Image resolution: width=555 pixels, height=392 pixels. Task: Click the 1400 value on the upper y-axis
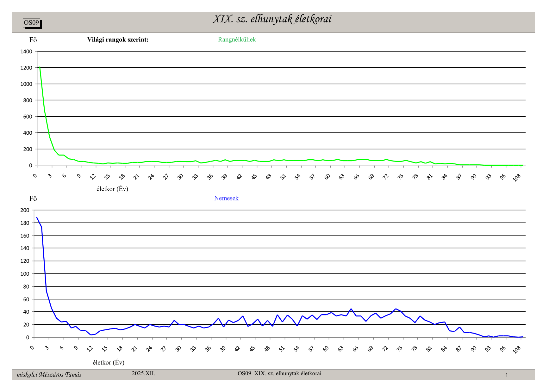26,52
